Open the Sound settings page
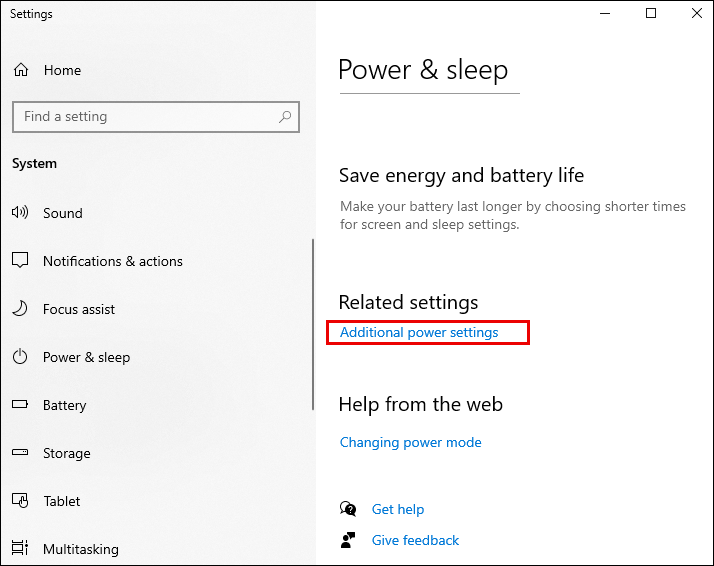Screen dimensions: 714x566 pos(63,213)
